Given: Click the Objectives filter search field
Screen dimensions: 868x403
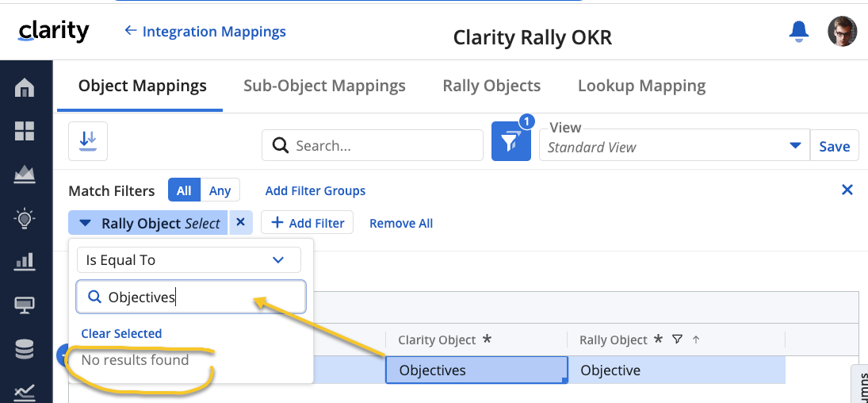Looking at the screenshot, I should click(198, 297).
